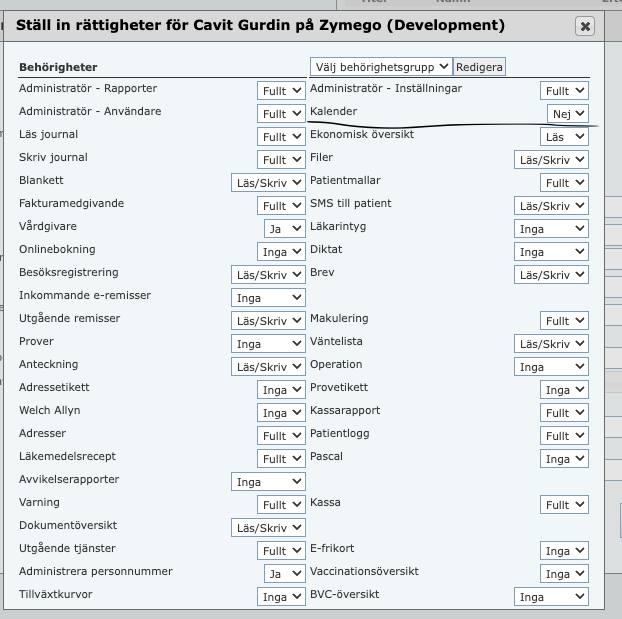Expand the Kalender permission dropdown
Image resolution: width=622 pixels, height=619 pixels.
[567, 114]
